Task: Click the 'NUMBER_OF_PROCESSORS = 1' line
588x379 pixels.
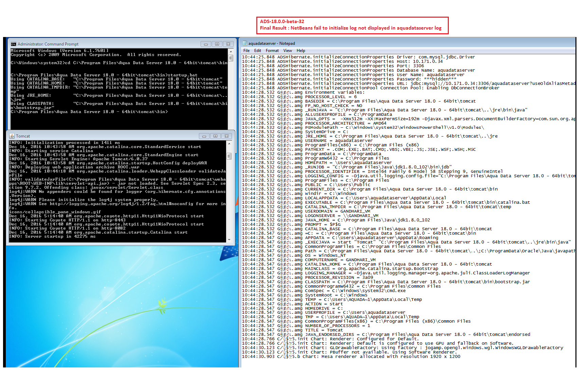Action: point(306,326)
